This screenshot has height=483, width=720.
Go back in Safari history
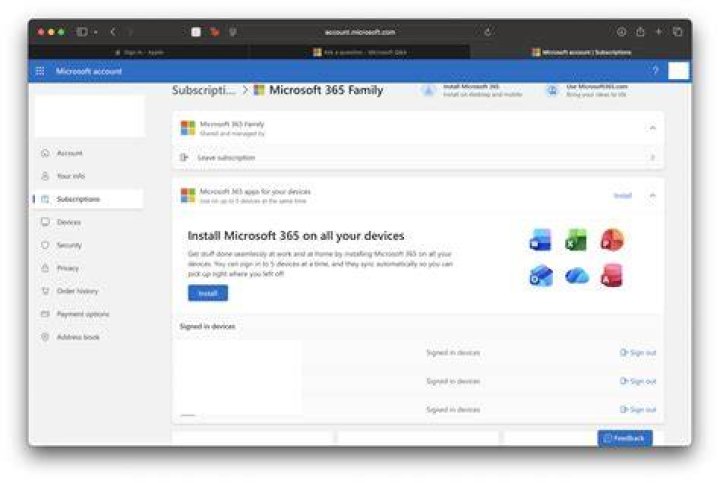pyautogui.click(x=113, y=32)
